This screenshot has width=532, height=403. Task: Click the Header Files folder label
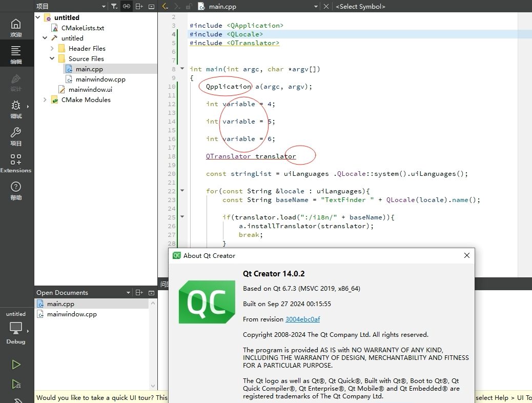click(87, 48)
